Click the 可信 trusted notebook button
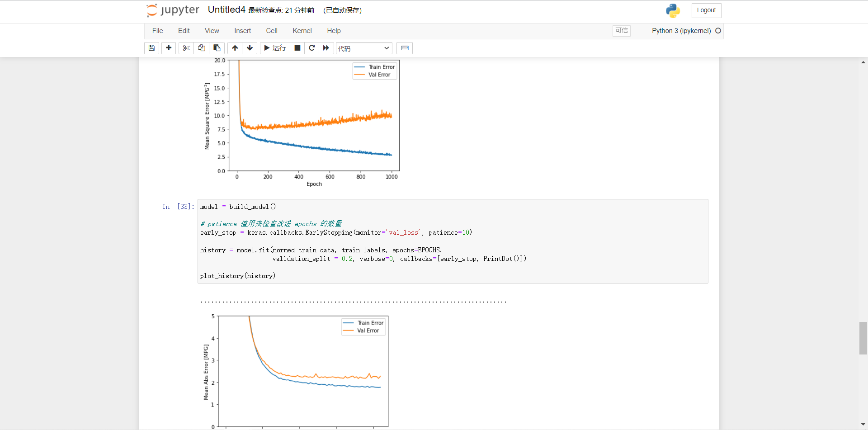 (622, 30)
